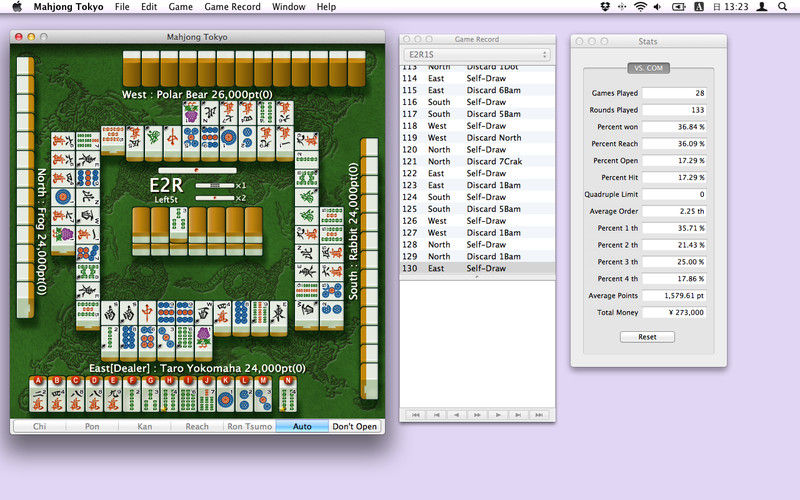The image size is (800, 500).
Task: Open the File menu
Action: coord(122,7)
